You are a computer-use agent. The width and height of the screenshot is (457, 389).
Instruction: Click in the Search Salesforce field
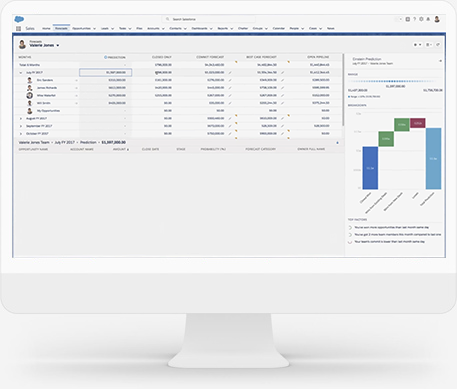(x=209, y=19)
